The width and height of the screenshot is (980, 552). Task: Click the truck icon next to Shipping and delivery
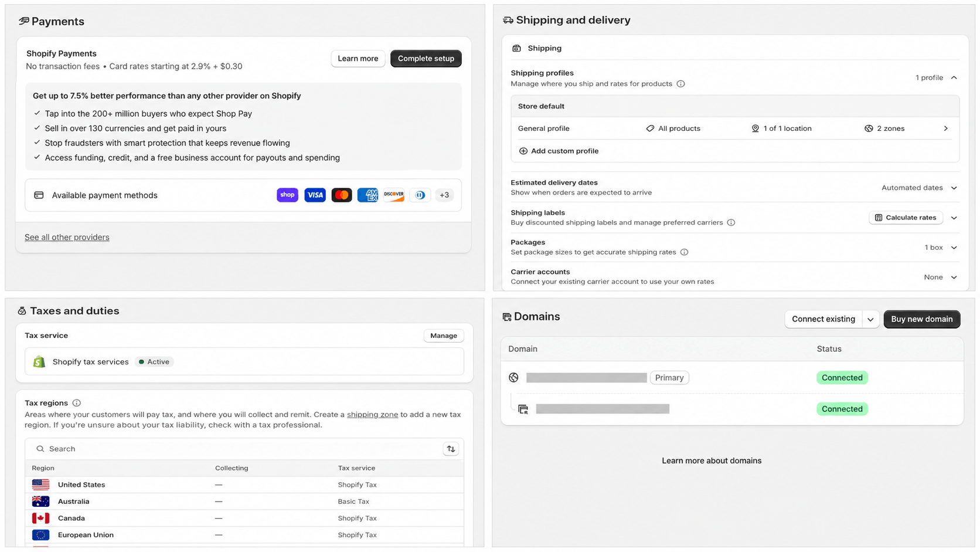(508, 20)
